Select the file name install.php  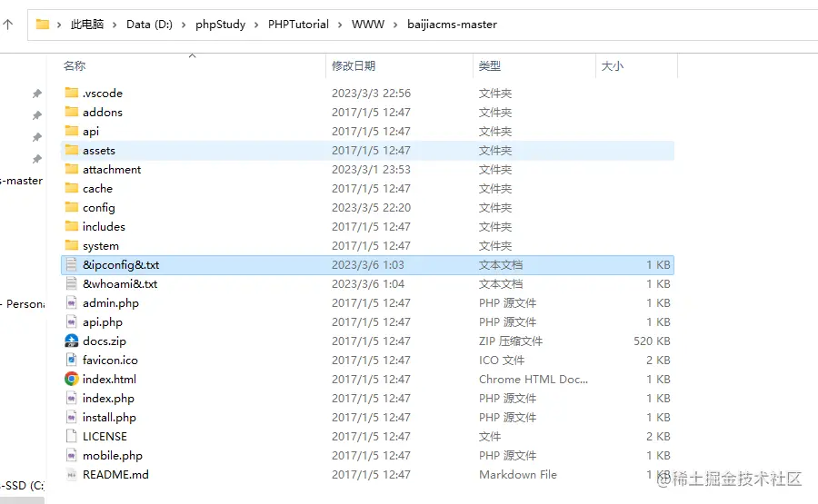coord(110,418)
